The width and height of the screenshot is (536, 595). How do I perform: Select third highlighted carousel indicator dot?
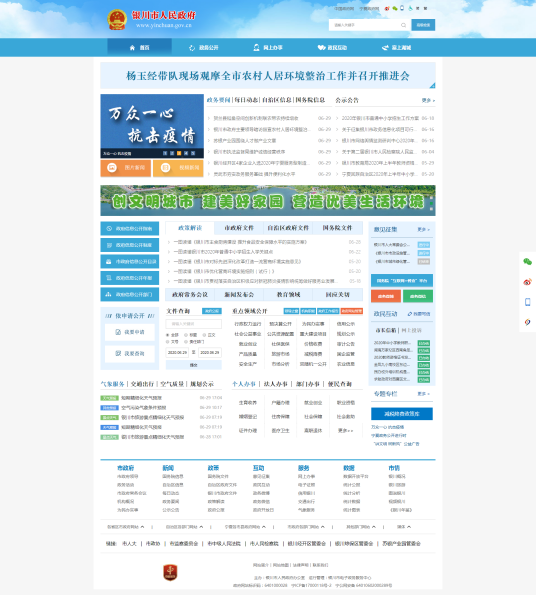pyautogui.click(x=179, y=153)
